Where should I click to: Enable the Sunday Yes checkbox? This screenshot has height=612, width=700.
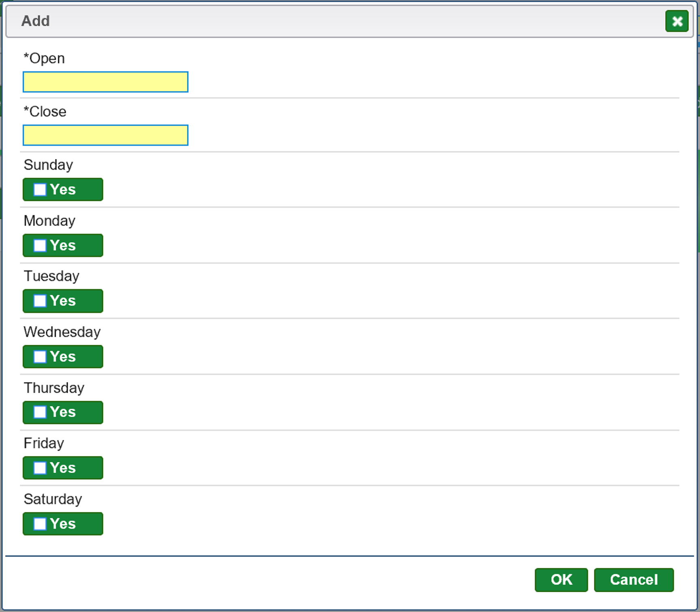(x=40, y=189)
